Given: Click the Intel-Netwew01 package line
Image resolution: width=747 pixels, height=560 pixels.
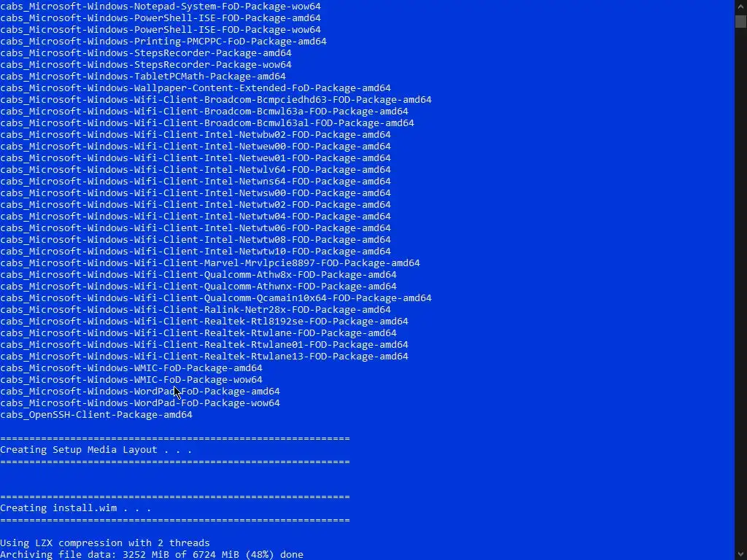Looking at the screenshot, I should coord(196,158).
